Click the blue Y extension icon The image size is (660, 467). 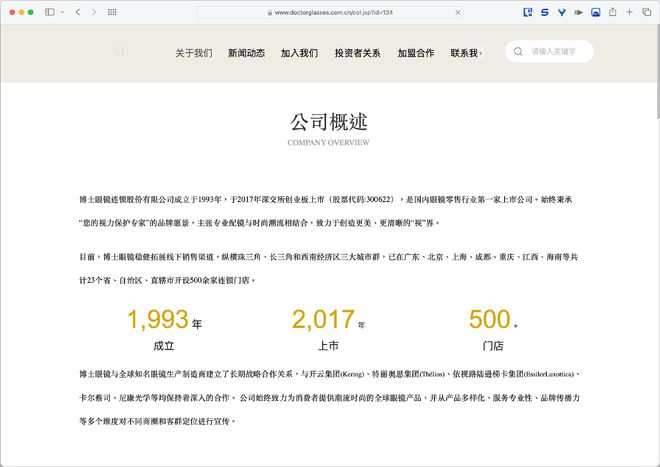(562, 12)
